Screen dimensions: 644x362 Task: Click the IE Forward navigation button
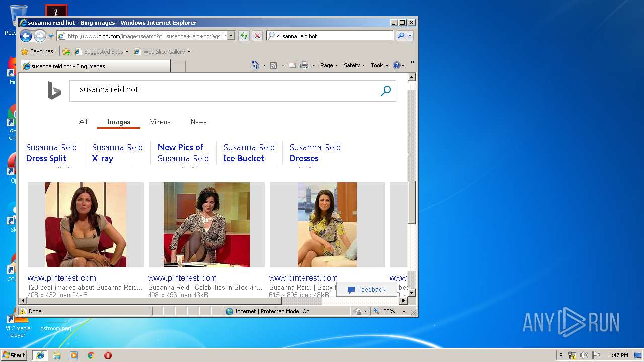point(40,36)
